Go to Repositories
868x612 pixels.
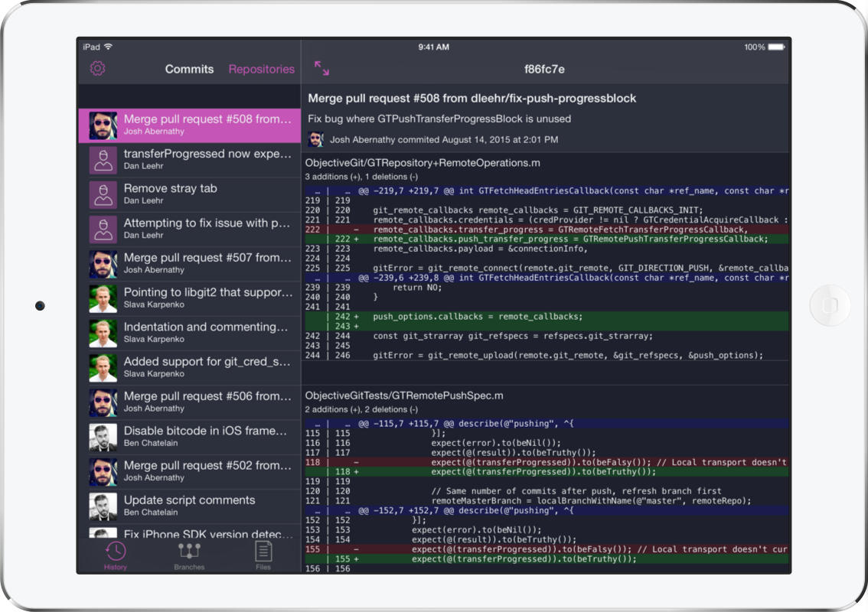[261, 69]
